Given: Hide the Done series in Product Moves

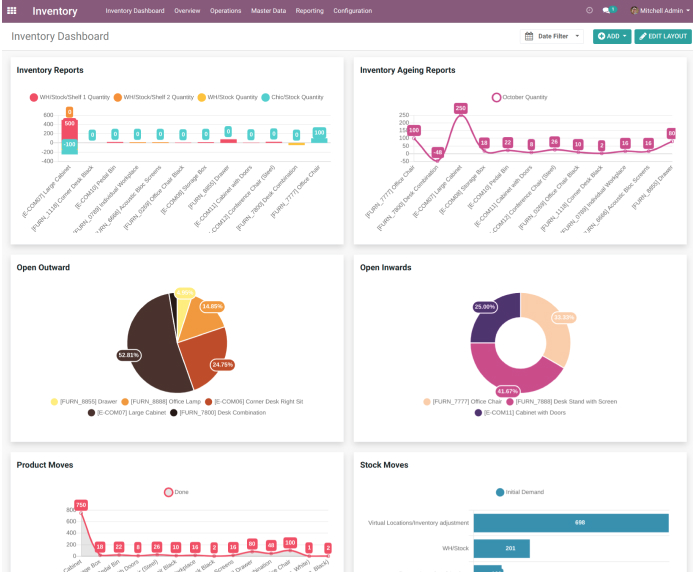Looking at the screenshot, I should tap(168, 492).
